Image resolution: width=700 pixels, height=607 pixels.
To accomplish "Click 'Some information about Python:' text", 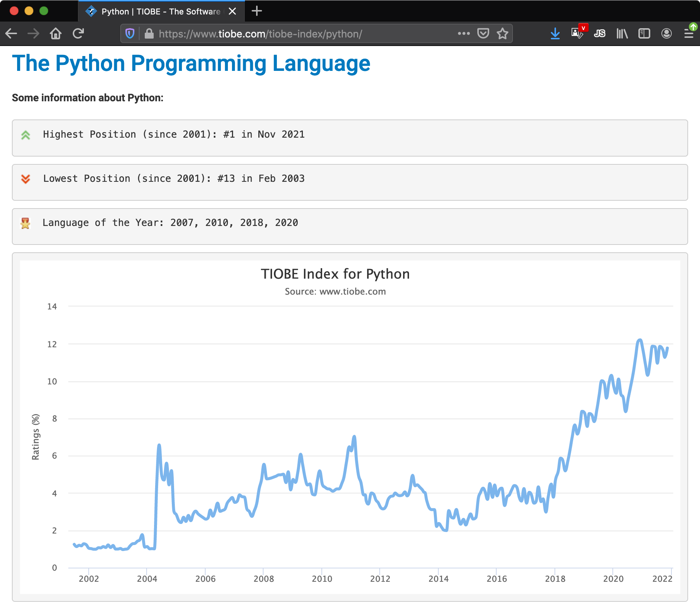I will coord(88,98).
